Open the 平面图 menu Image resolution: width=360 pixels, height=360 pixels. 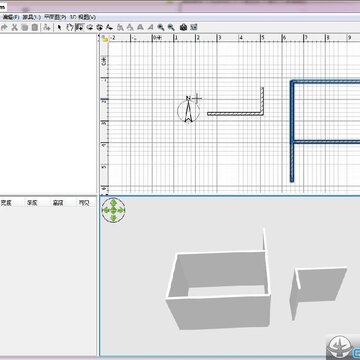tap(55, 17)
